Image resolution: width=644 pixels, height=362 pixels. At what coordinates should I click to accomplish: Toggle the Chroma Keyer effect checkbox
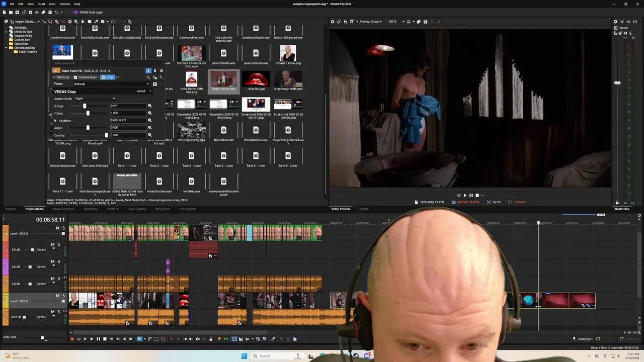75,77
